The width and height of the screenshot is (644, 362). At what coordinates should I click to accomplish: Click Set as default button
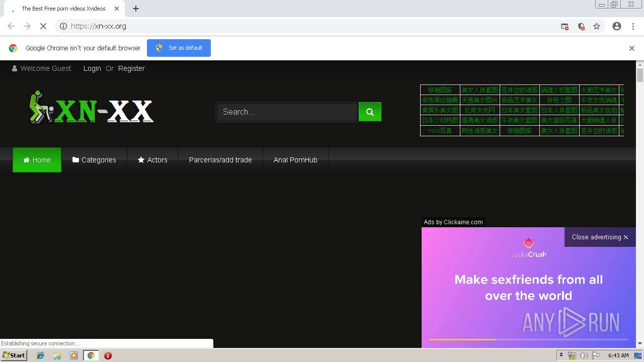179,48
